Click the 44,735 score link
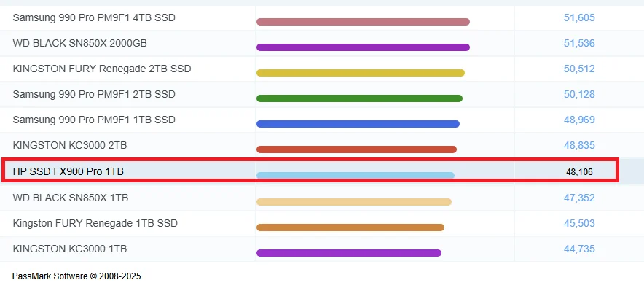The width and height of the screenshot is (644, 288). pyautogui.click(x=579, y=249)
